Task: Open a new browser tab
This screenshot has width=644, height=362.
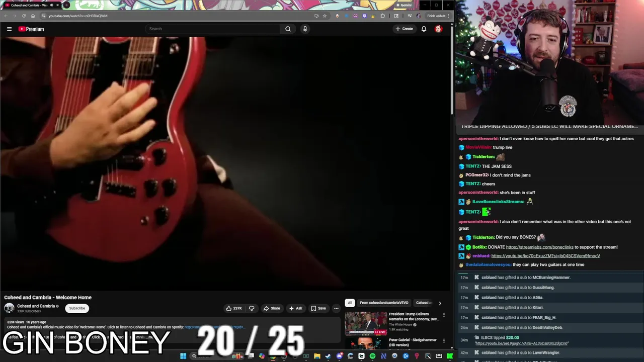Action: [66, 5]
